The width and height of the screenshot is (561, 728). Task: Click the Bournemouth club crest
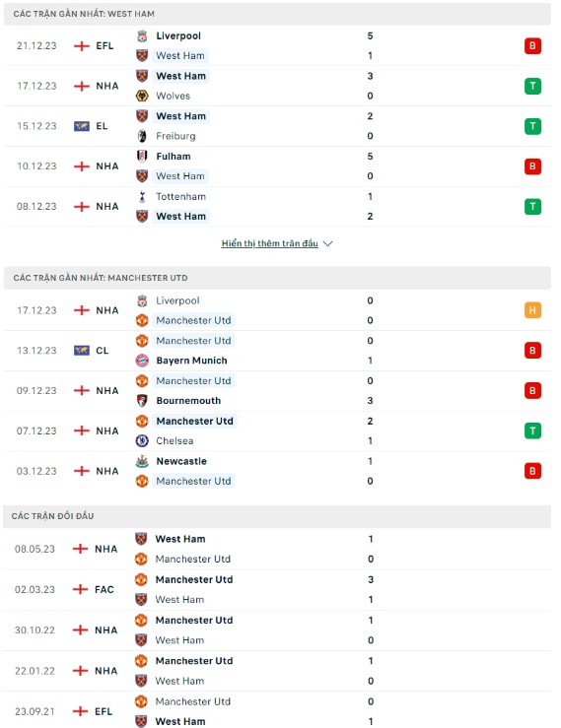coord(142,401)
